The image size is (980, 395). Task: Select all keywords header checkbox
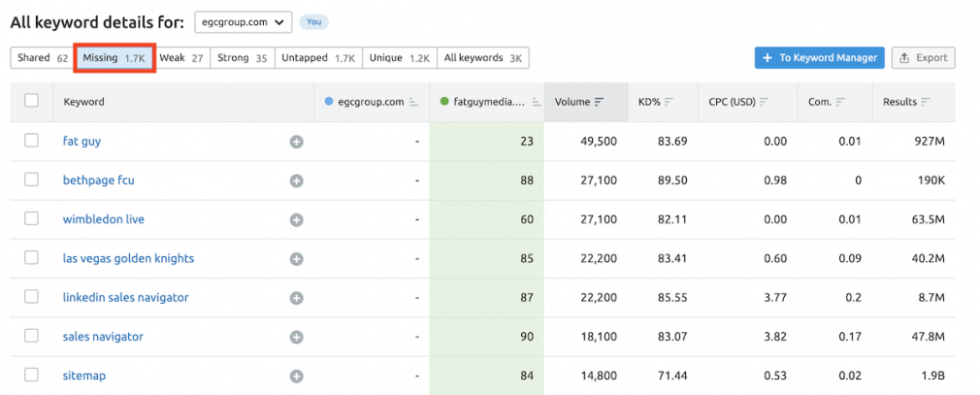point(31,100)
